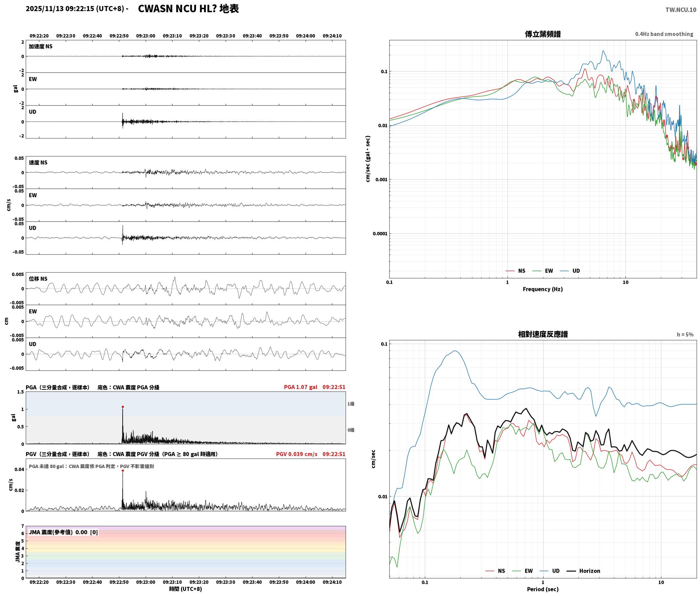
Task: Select the EW legend entry in Fourier spectrum
Action: click(x=543, y=271)
